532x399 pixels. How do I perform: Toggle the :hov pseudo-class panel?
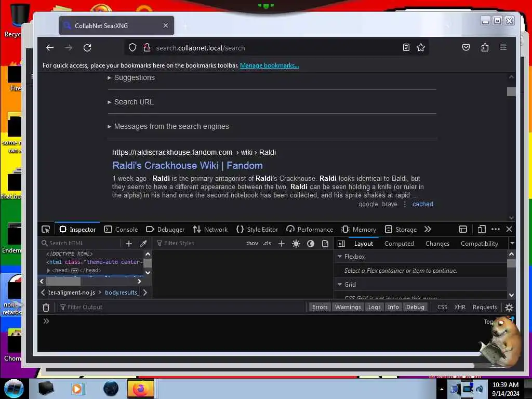[252, 243]
